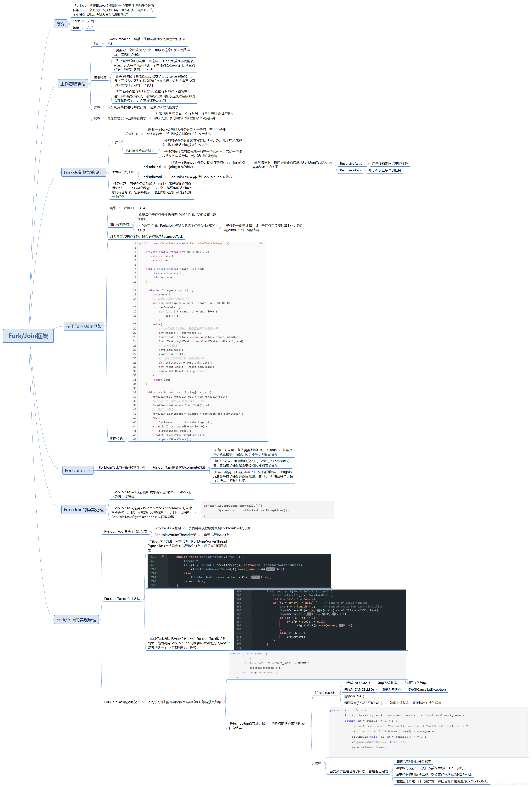This screenshot has width=532, height=787.
Task: Select the 工作窃取算法 branch node
Action: (73, 84)
